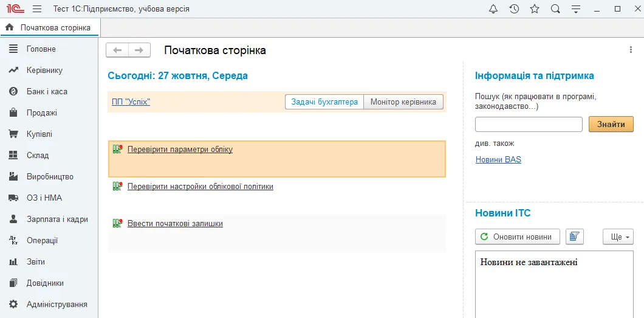Open the title bar service menu dropdown
Viewport: 644px width, 318px height.
[x=576, y=9]
